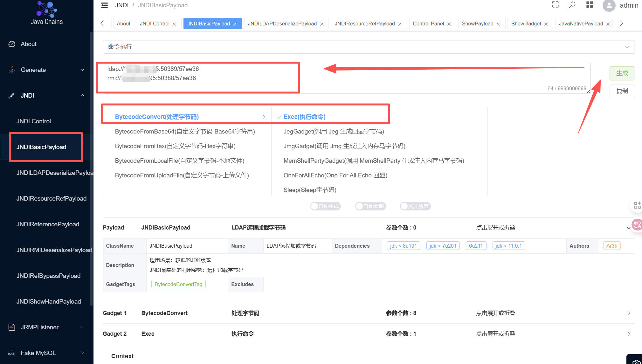Click the grid apps icon in header
This screenshot has height=364, width=642.
[590, 4]
